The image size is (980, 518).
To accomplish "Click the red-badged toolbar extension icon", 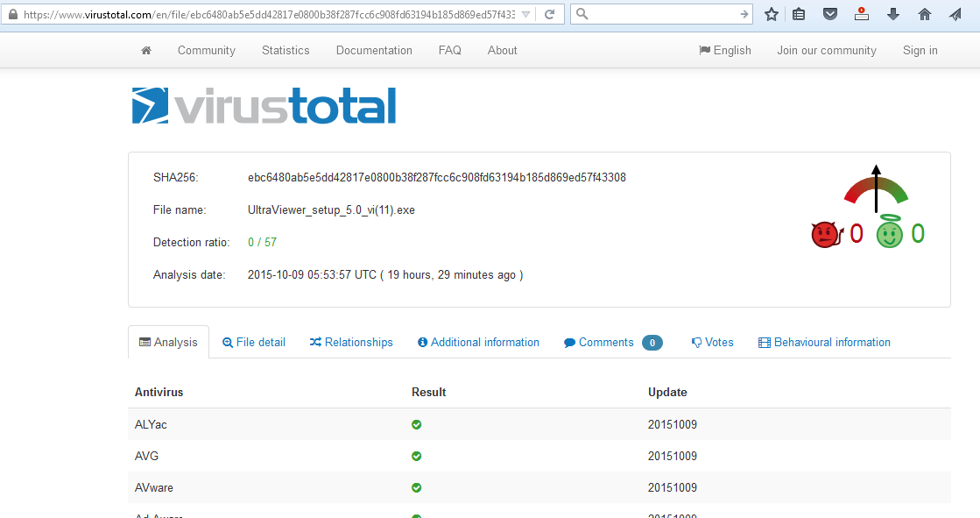I will (x=861, y=14).
